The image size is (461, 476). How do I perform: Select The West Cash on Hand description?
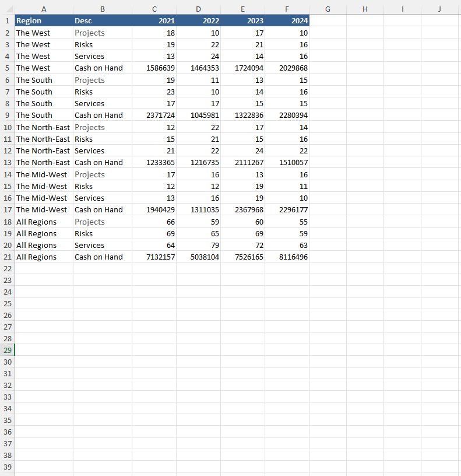click(x=103, y=68)
